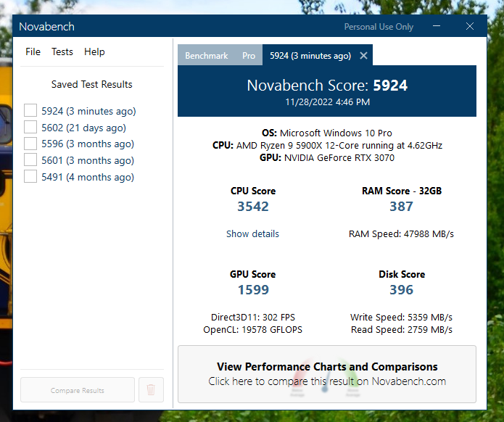Click the trash delete results icon
Viewport: 504px width, 422px height.
(x=151, y=389)
